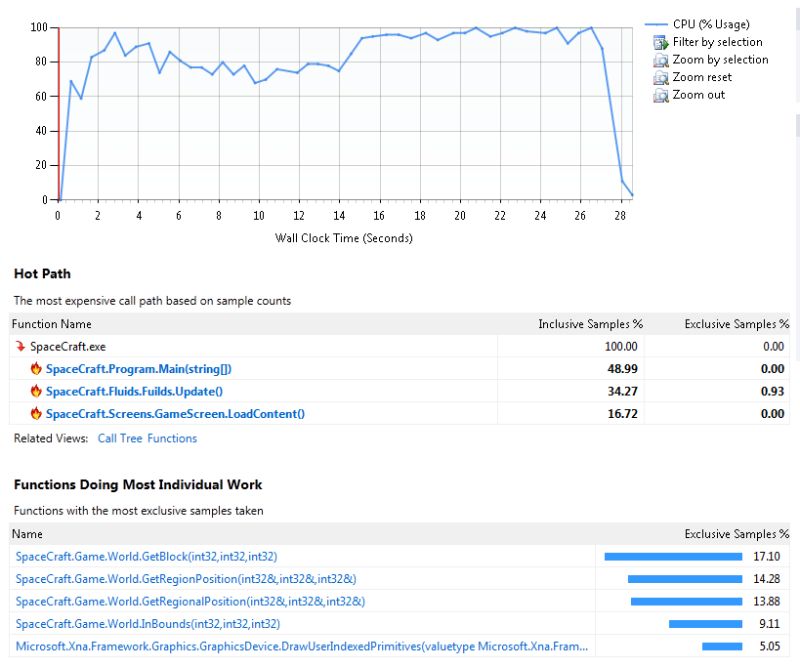The height and width of the screenshot is (667, 800).
Task: Select the Zoom out link
Action: [698, 95]
